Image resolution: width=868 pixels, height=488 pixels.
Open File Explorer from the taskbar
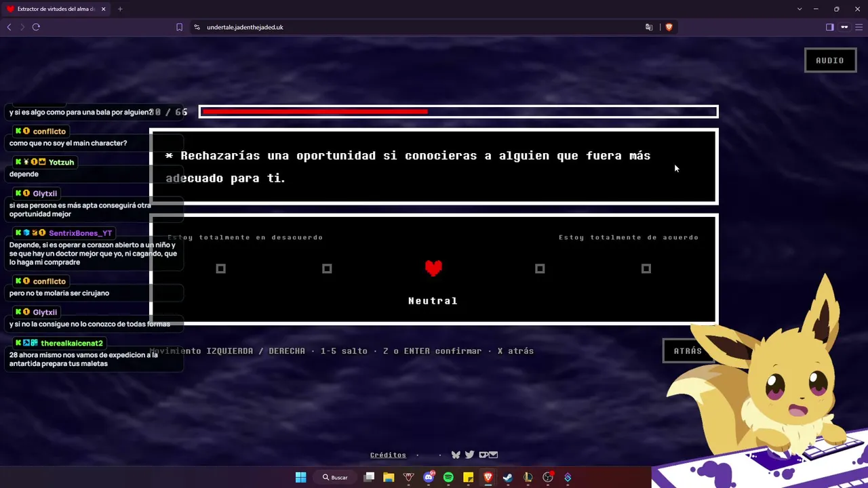point(389,477)
